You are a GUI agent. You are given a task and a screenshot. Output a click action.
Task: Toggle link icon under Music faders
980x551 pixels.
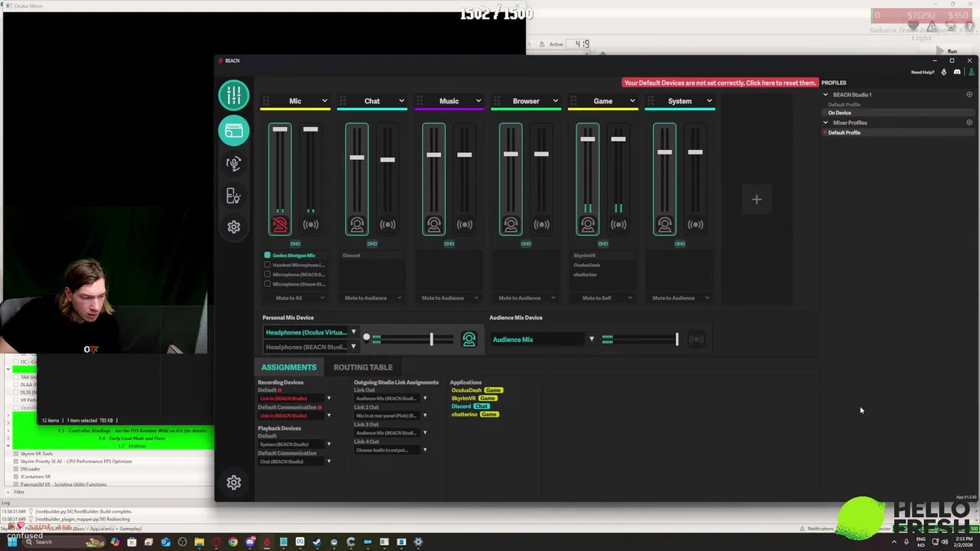click(449, 244)
